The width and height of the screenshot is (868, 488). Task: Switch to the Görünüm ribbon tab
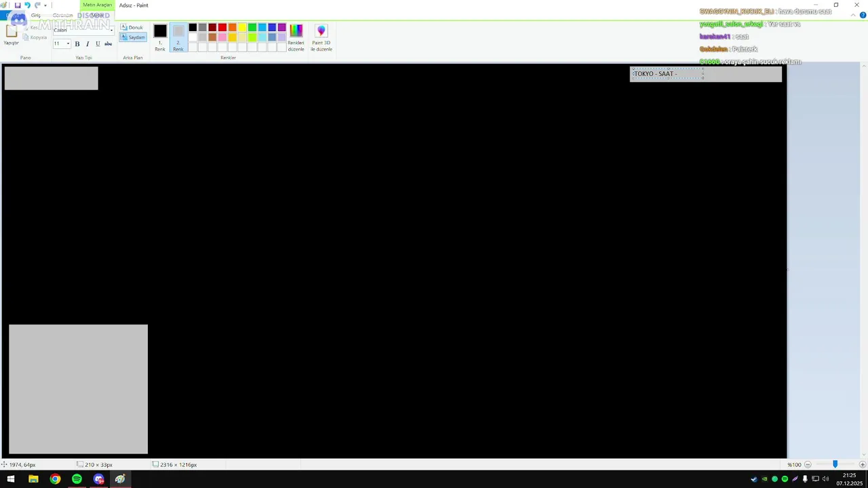pos(63,15)
